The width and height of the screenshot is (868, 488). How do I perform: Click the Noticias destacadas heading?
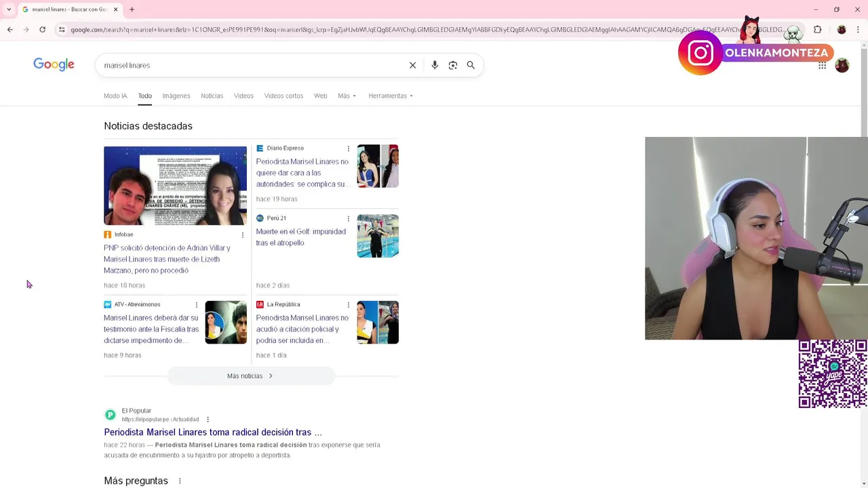(x=148, y=126)
